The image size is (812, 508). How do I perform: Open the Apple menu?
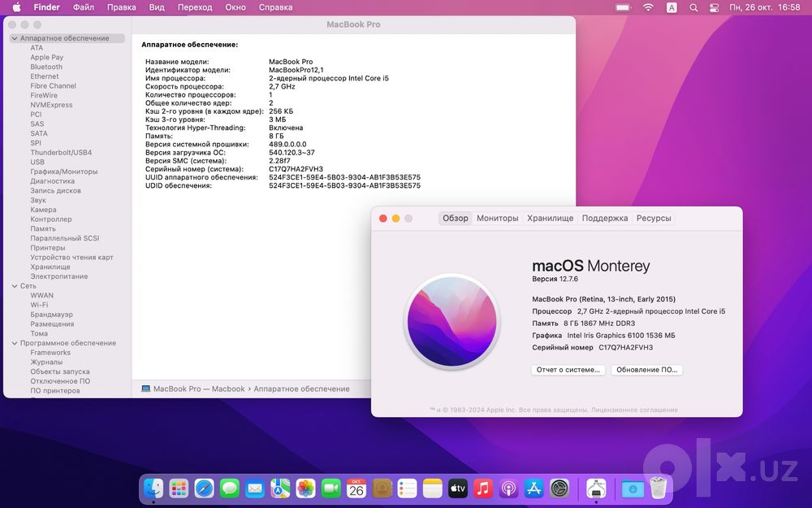pyautogui.click(x=16, y=7)
